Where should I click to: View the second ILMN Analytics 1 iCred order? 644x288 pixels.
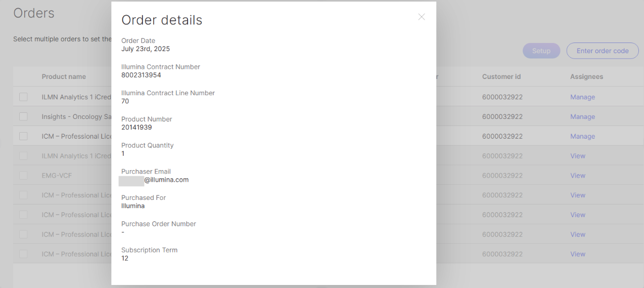click(578, 156)
